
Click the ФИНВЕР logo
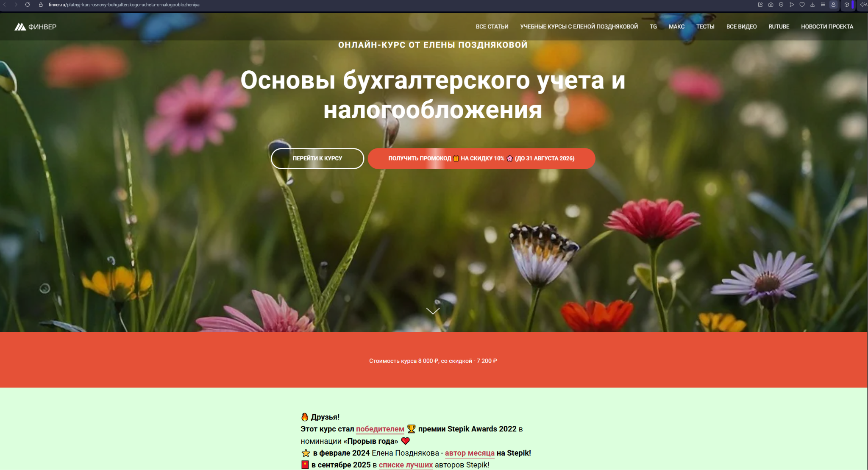pos(36,27)
